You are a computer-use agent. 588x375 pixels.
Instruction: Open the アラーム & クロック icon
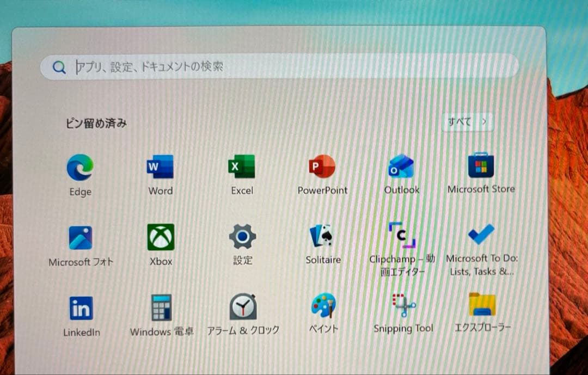click(x=243, y=306)
